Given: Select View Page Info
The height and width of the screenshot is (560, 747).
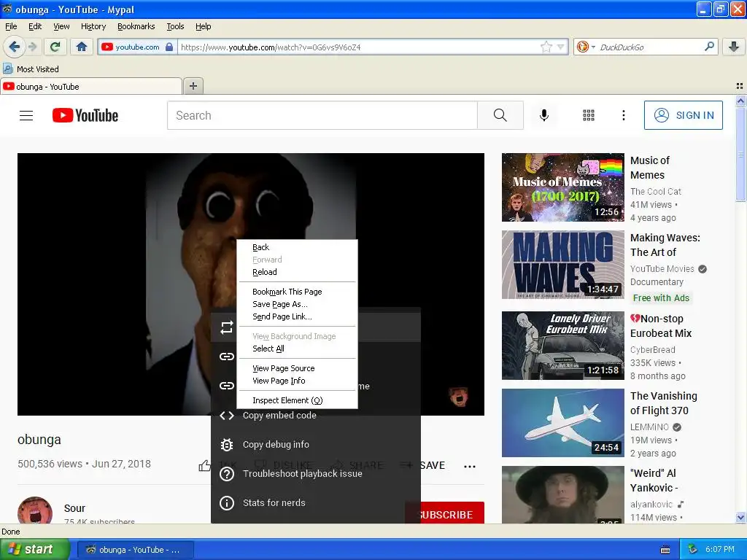Looking at the screenshot, I should tap(298, 381).
